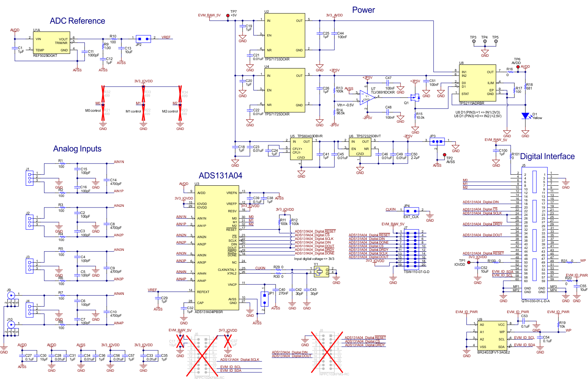Click the M1 control label
The height and width of the screenshot is (379, 588).
(x=133, y=111)
